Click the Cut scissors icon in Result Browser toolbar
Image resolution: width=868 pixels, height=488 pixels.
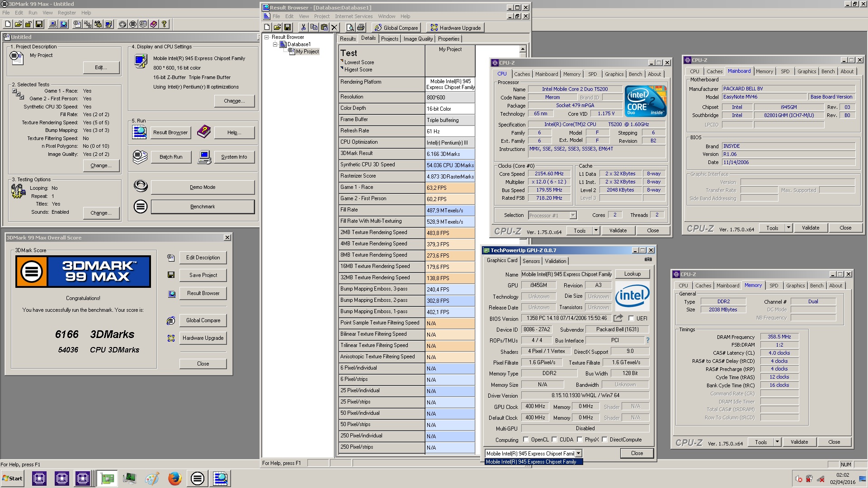point(303,27)
